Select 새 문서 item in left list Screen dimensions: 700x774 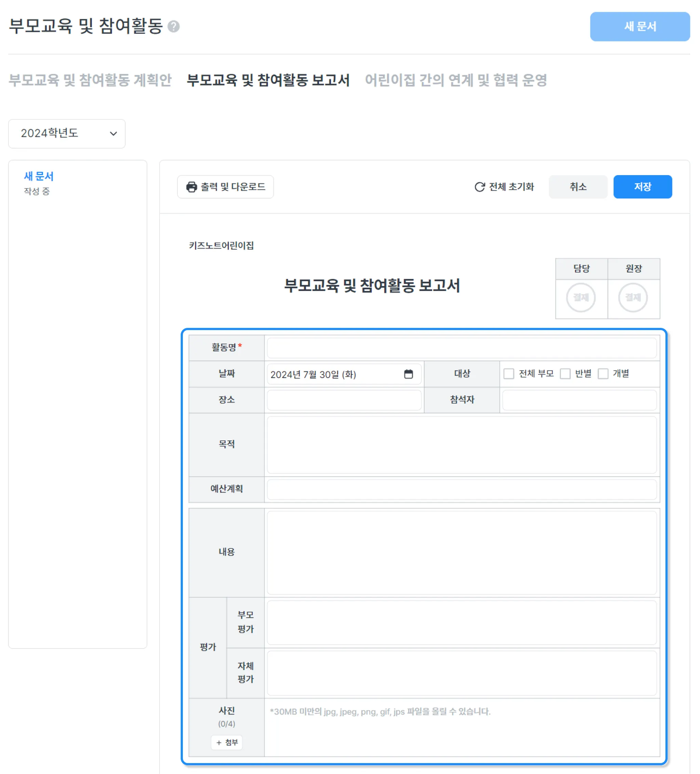(x=39, y=176)
